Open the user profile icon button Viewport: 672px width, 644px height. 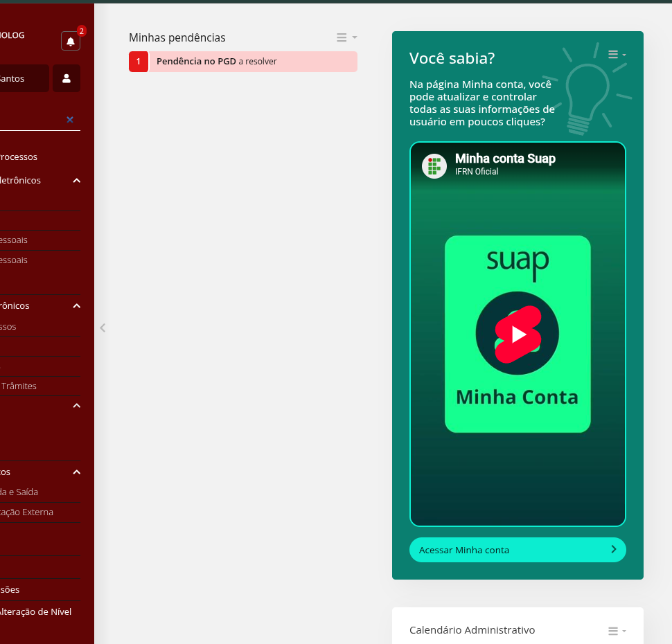(x=67, y=78)
